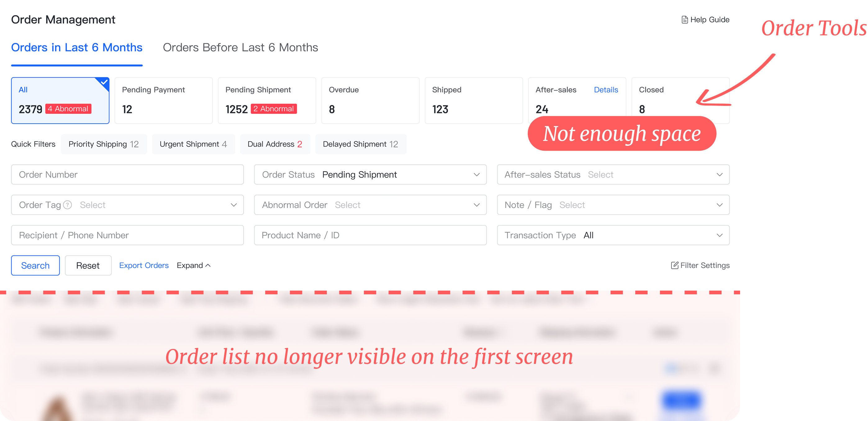Select Orders in Last 6 Months tab

[77, 48]
